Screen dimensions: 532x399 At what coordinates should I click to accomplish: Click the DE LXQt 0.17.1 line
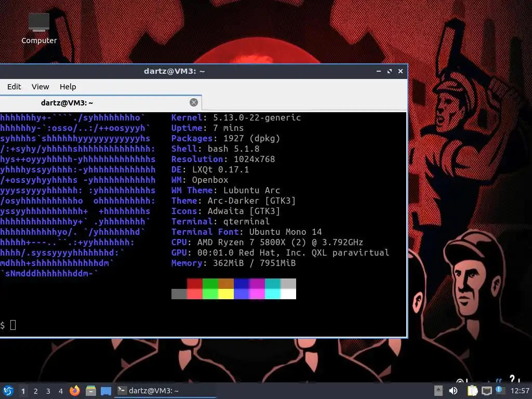point(210,170)
